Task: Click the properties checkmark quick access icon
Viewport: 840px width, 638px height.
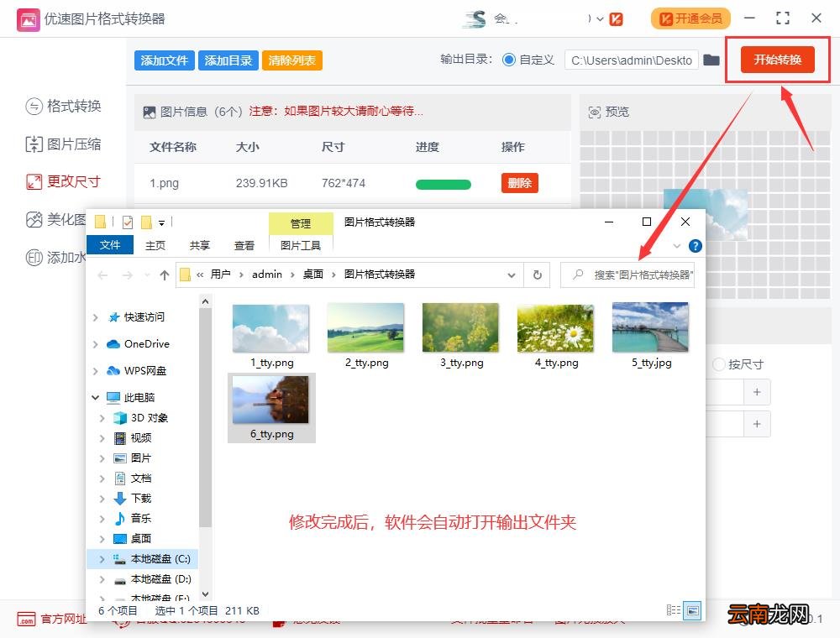Action: (128, 222)
